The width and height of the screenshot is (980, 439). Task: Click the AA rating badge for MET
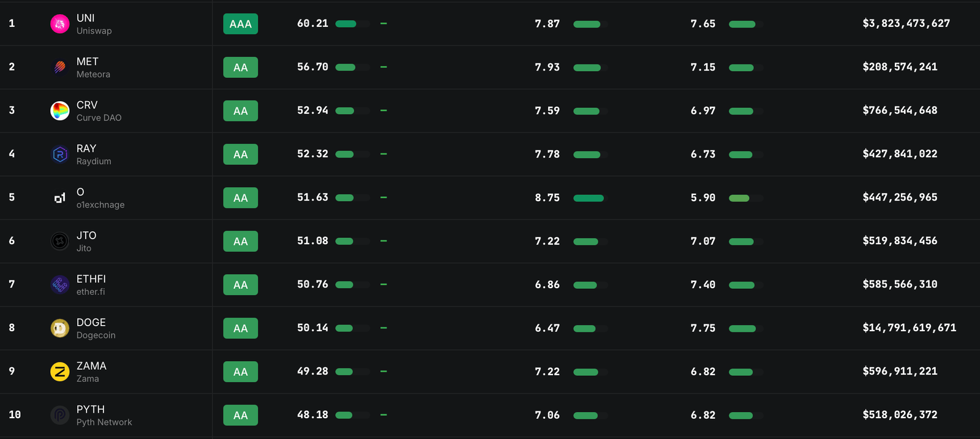coord(241,67)
